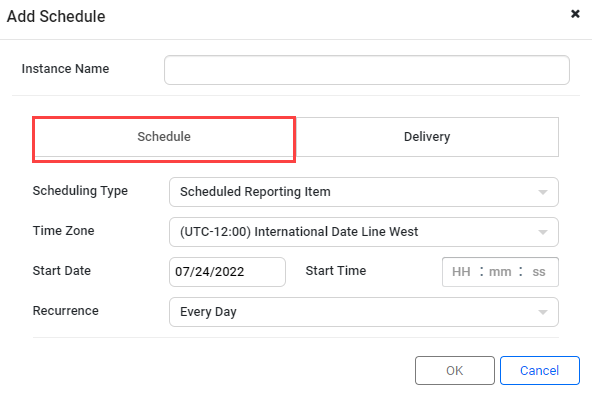592x395 pixels.
Task: Close the Add Schedule dialog
Action: [575, 14]
